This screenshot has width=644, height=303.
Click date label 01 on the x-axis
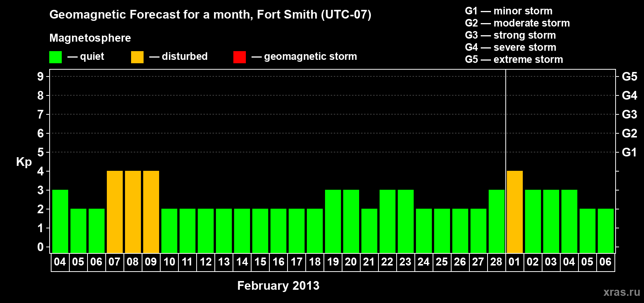point(514,262)
